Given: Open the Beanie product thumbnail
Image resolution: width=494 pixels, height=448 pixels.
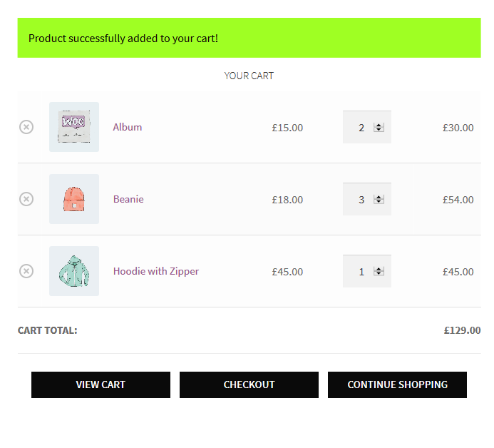Looking at the screenshot, I should pyautogui.click(x=74, y=199).
